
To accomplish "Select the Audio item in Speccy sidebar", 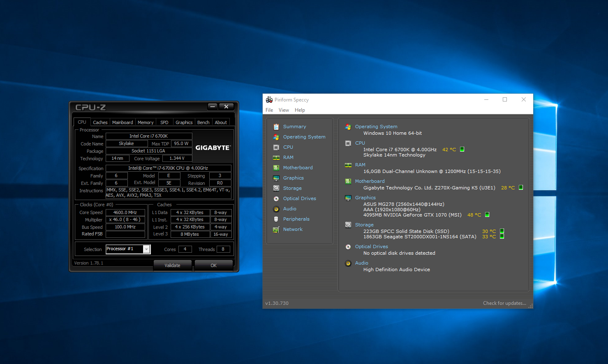I will [289, 209].
